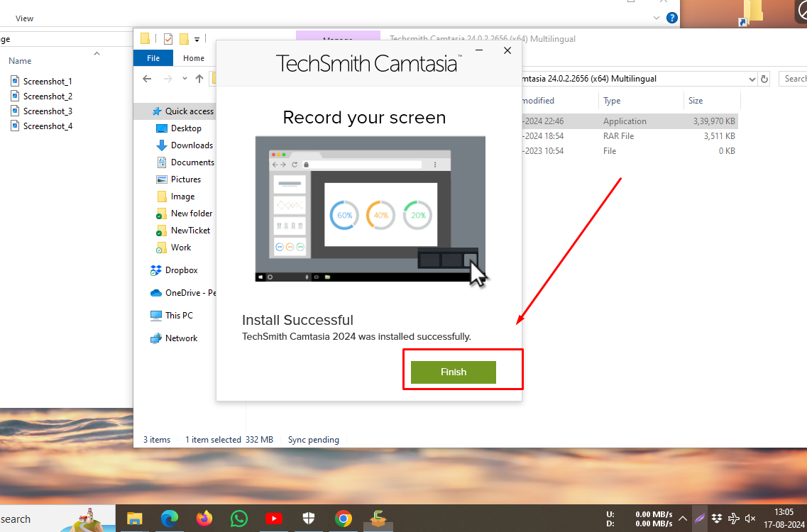Open Explorer help question mark icon
This screenshot has height=532, width=807.
[x=671, y=18]
